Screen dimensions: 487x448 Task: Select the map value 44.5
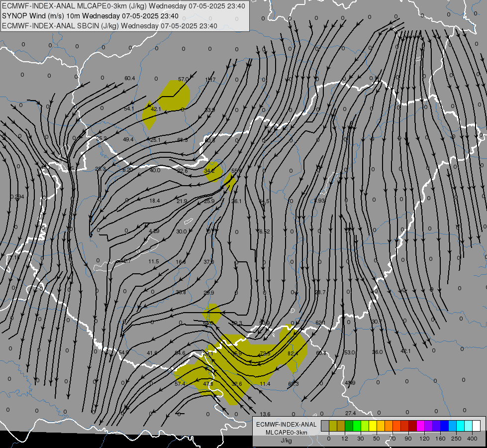[x=264, y=201]
